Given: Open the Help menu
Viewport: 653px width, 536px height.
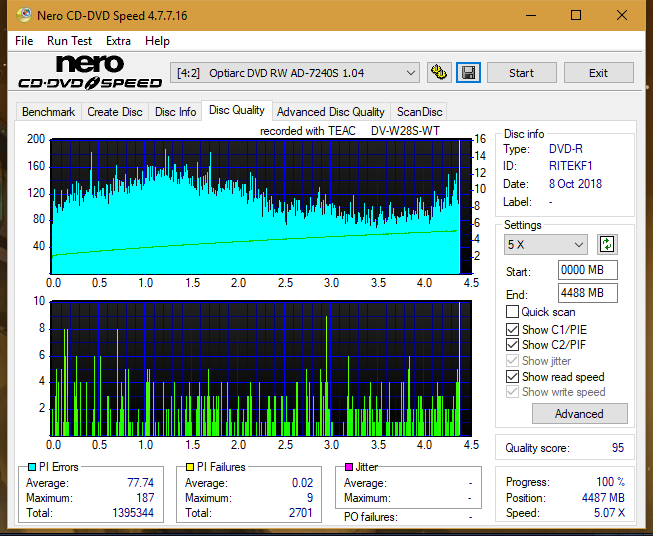Looking at the screenshot, I should (157, 41).
